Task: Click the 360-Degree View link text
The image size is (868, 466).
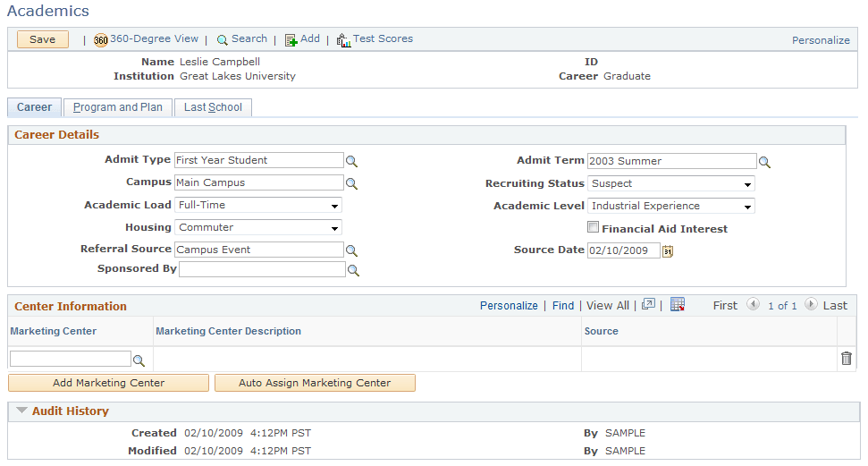Action: (x=154, y=38)
